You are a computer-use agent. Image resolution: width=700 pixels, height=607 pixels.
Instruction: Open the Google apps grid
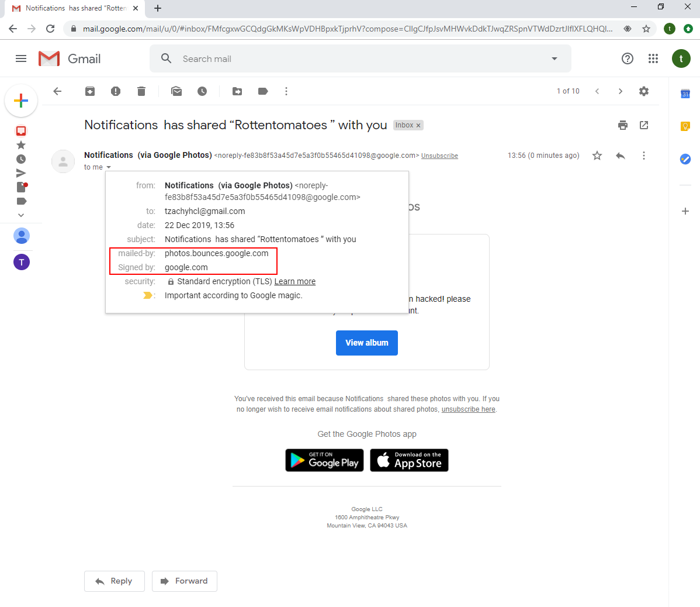[653, 58]
